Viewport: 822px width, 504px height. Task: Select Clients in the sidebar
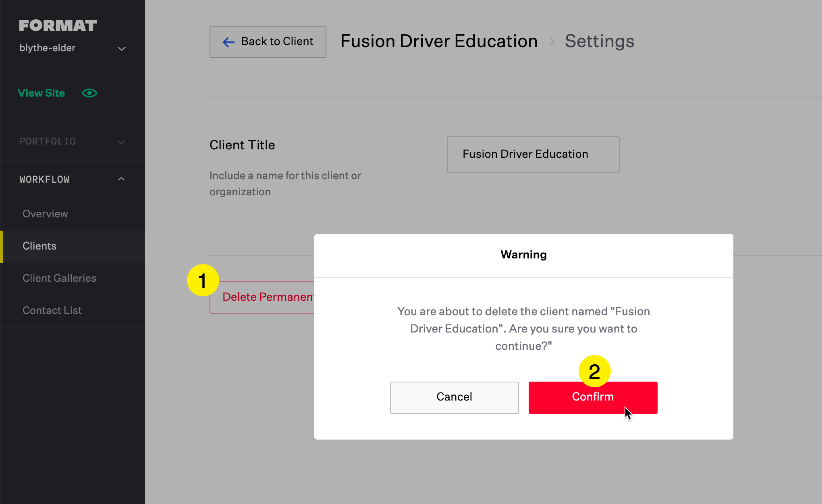[x=39, y=246]
